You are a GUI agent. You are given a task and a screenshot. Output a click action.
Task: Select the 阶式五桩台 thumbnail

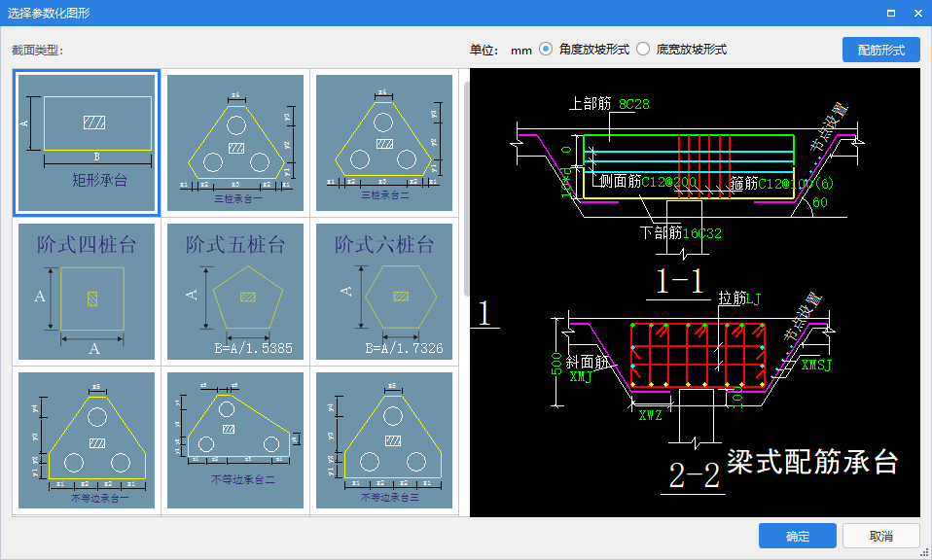(x=235, y=292)
